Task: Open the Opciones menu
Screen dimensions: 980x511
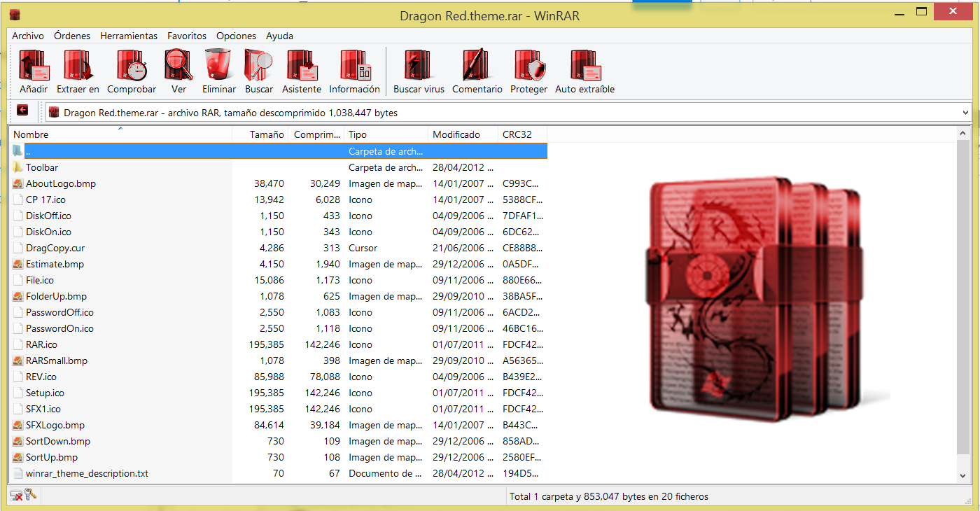Action: pyautogui.click(x=237, y=36)
